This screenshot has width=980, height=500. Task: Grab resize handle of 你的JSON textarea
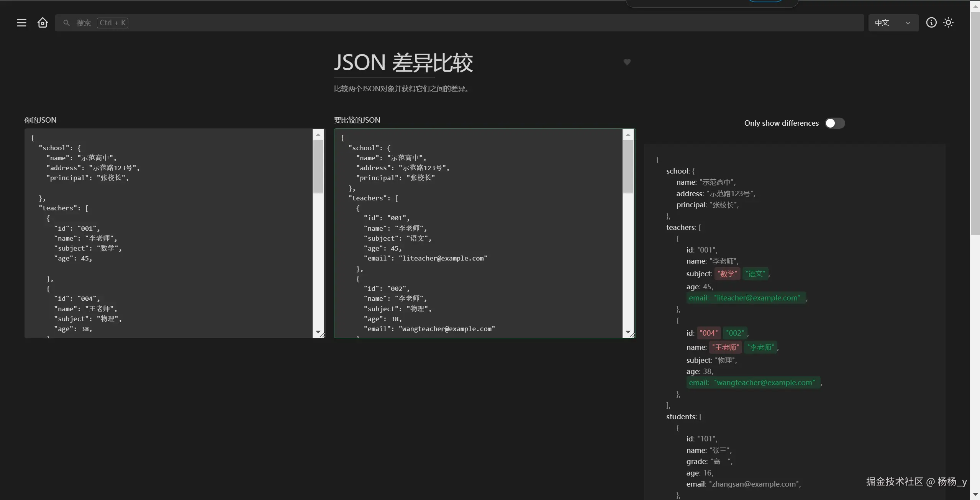(322, 335)
